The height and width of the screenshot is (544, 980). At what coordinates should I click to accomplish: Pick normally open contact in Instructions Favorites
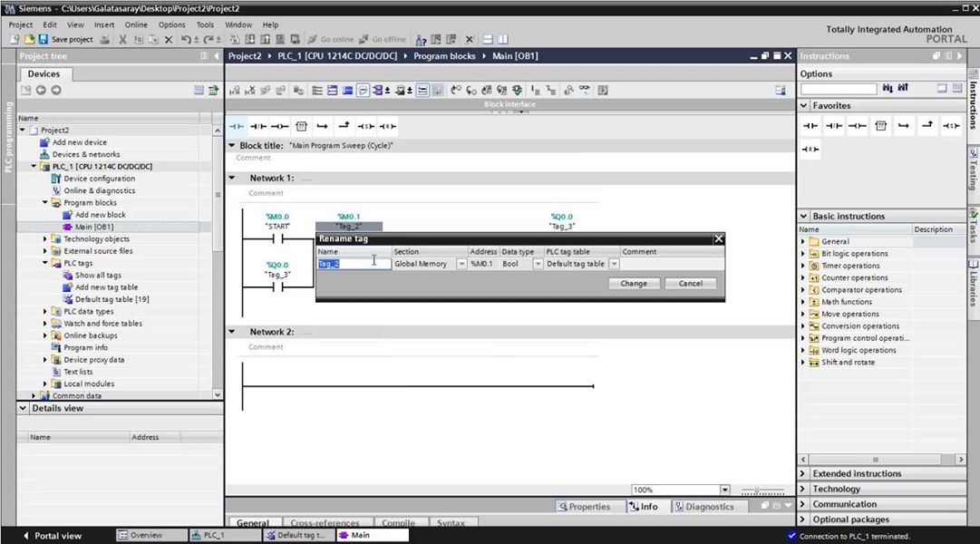pos(810,126)
